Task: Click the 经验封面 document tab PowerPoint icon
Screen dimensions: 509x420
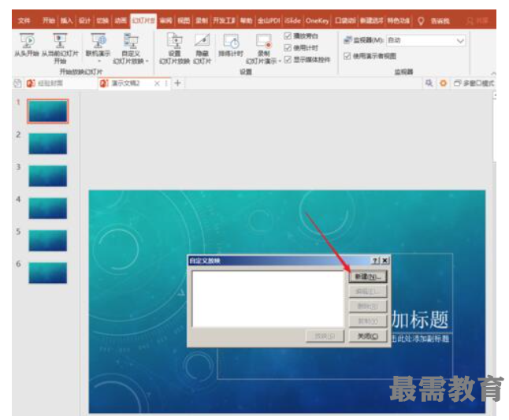Action: click(x=31, y=83)
